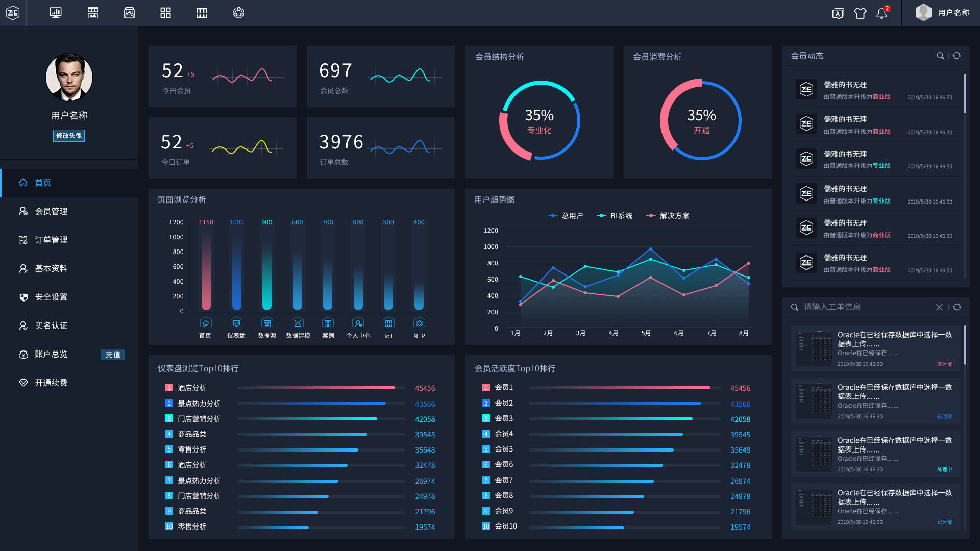Toggle BI系统 series in trend legend
Viewport: 980px width, 551px height.
pos(615,216)
